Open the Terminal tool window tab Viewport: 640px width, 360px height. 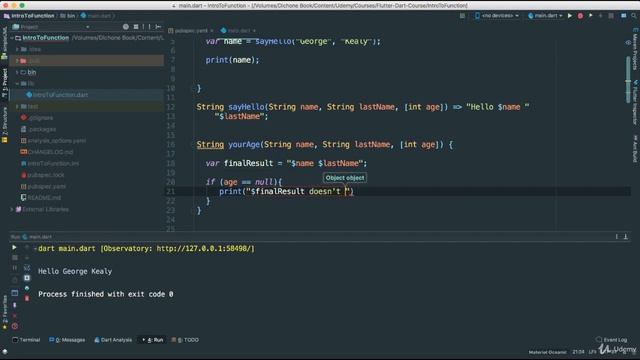coord(26,340)
